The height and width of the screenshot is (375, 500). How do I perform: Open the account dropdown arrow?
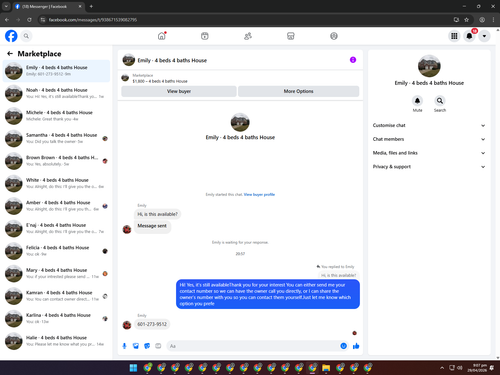484,36
